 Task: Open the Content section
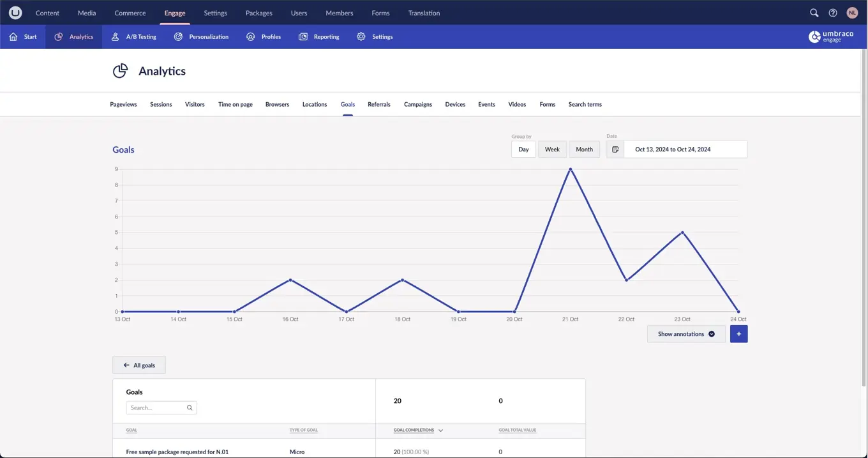(47, 13)
